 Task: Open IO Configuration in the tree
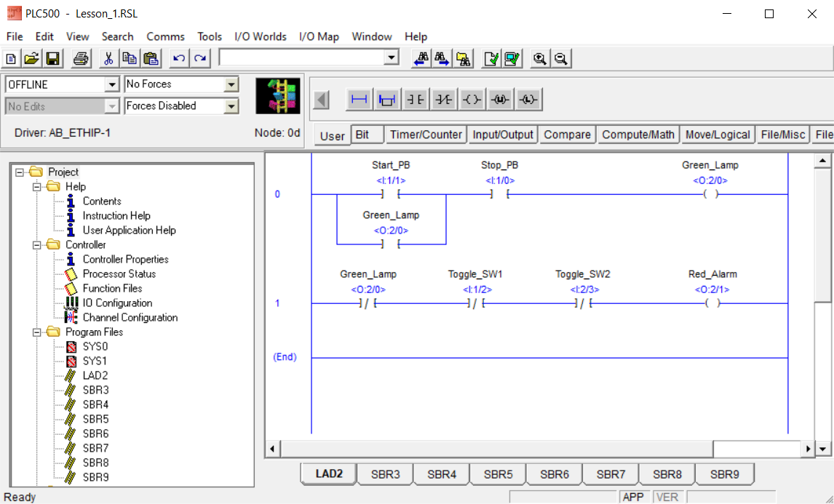click(118, 303)
